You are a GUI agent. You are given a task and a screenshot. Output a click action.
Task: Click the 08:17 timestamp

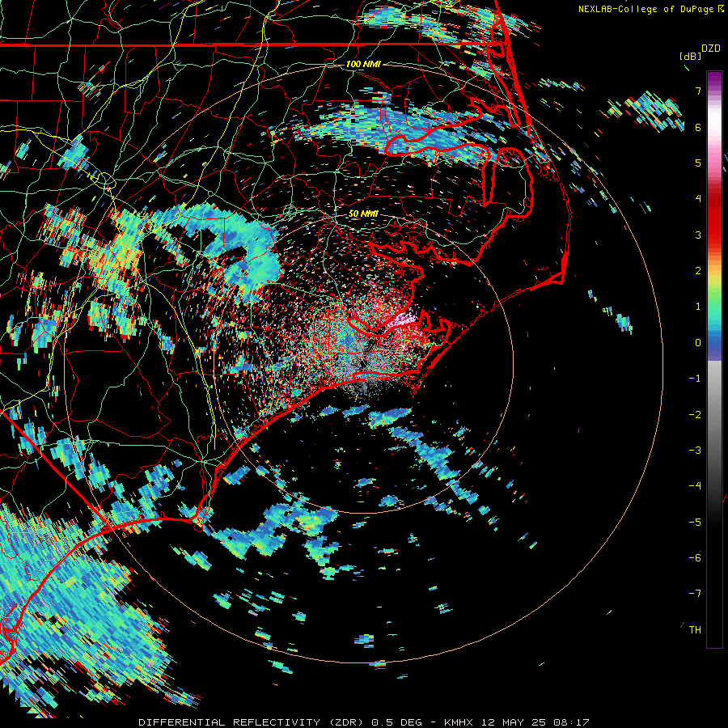click(574, 722)
